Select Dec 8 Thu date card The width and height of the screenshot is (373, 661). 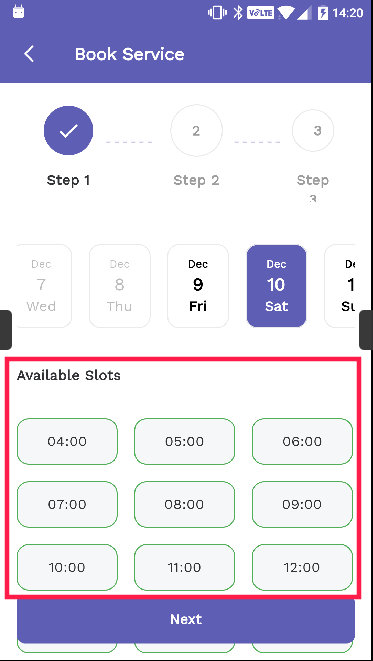pyautogui.click(x=120, y=286)
